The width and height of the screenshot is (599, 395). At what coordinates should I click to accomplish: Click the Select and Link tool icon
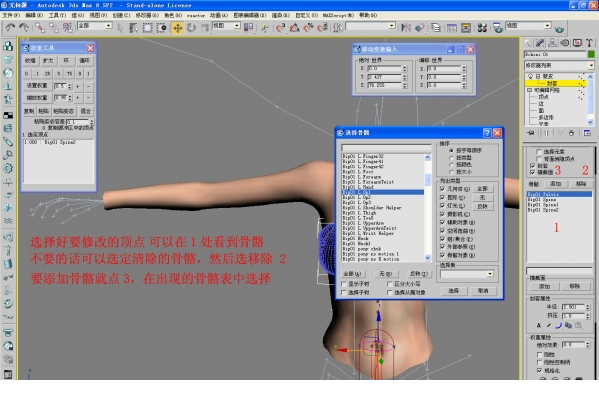coord(40,27)
